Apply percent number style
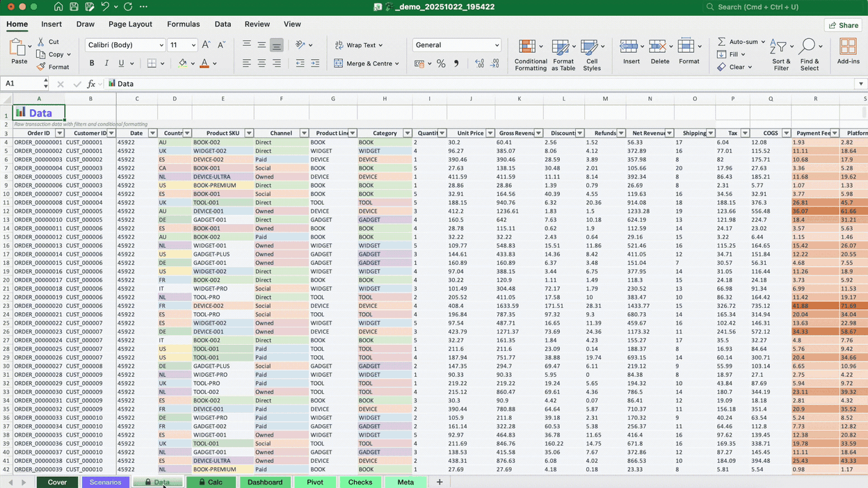868x488 pixels. click(x=441, y=63)
